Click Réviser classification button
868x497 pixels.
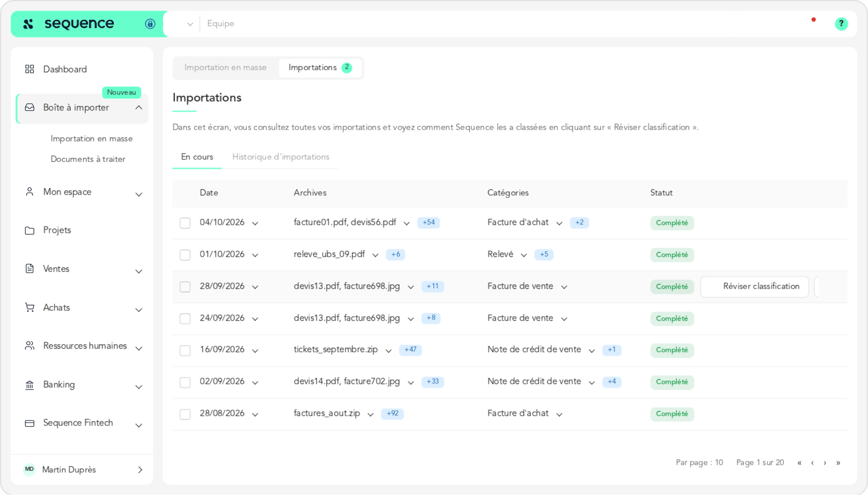click(754, 287)
